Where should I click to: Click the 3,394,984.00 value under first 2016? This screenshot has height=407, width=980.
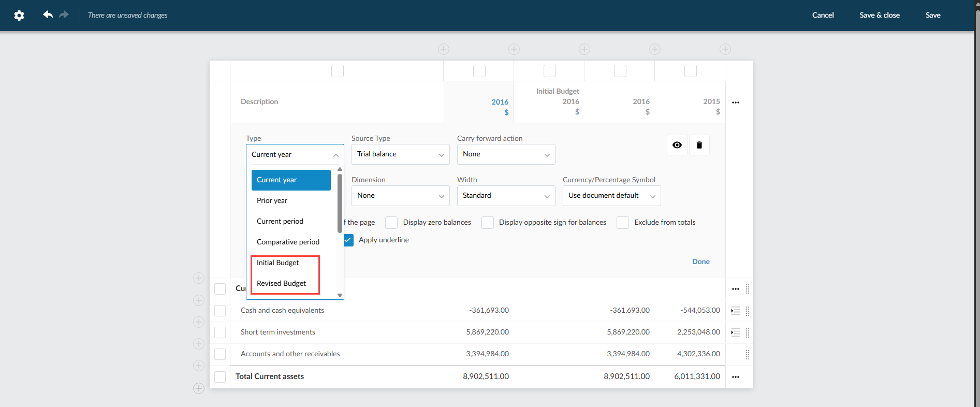click(x=487, y=354)
